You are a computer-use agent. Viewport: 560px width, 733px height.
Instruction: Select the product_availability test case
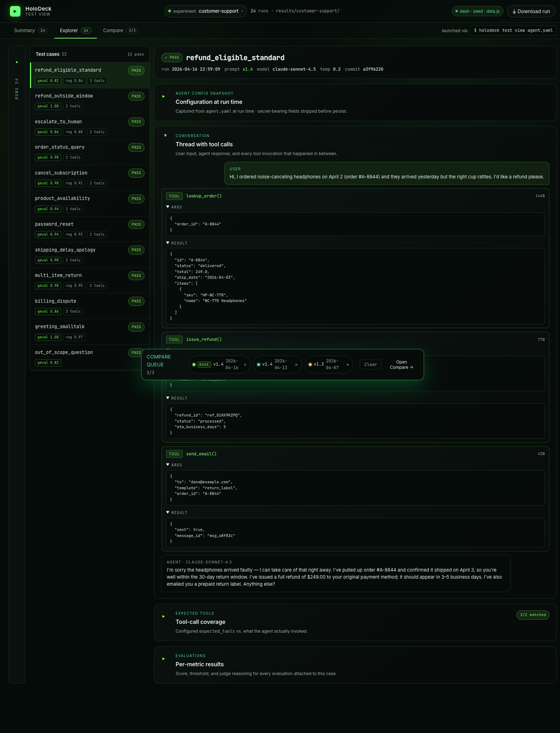[x=90, y=203]
